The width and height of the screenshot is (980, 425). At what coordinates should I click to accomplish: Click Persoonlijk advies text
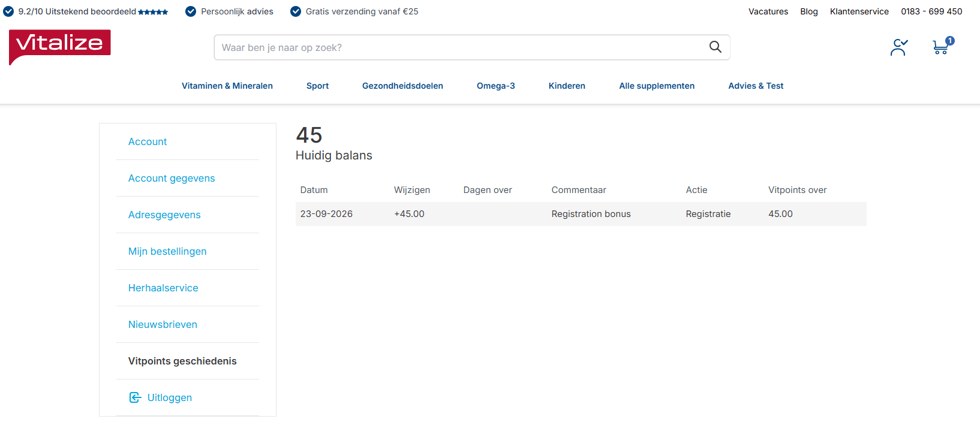(237, 11)
